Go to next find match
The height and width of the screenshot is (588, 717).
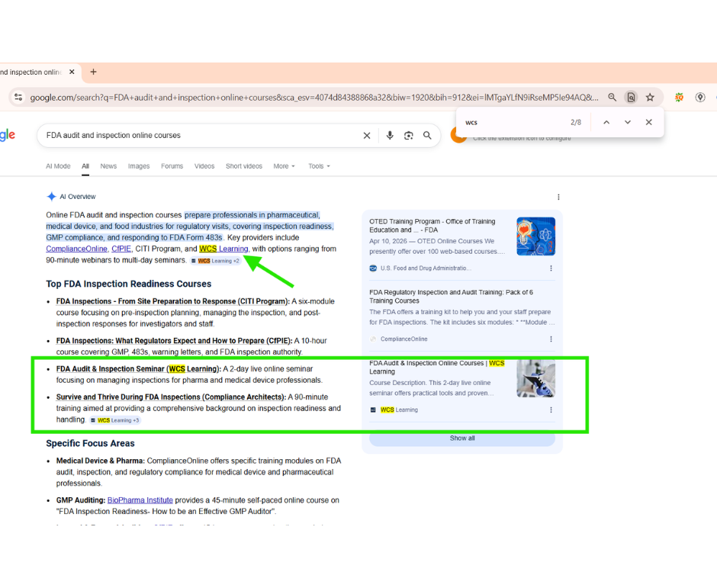pos(627,122)
